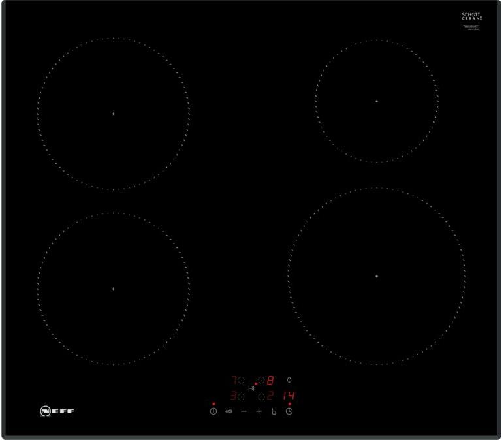The image size is (504, 440).
Task: Tap the kitchen alarm bell icon
Action: point(289,380)
